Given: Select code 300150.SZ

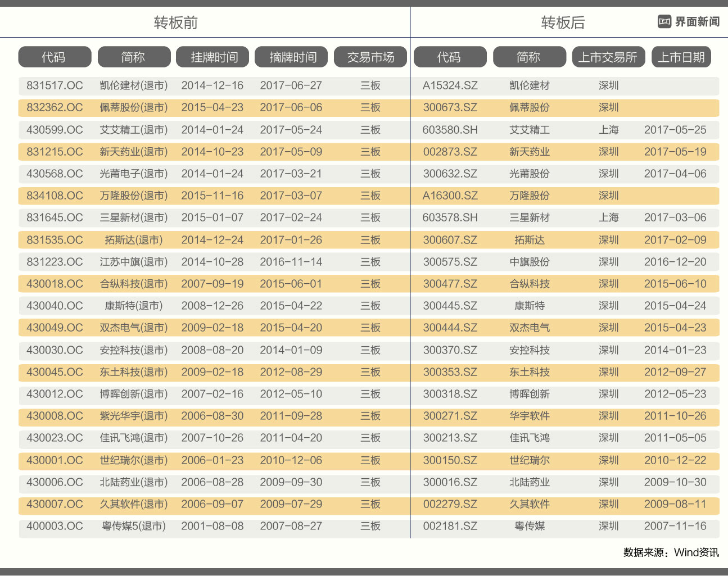Looking at the screenshot, I should (450, 460).
